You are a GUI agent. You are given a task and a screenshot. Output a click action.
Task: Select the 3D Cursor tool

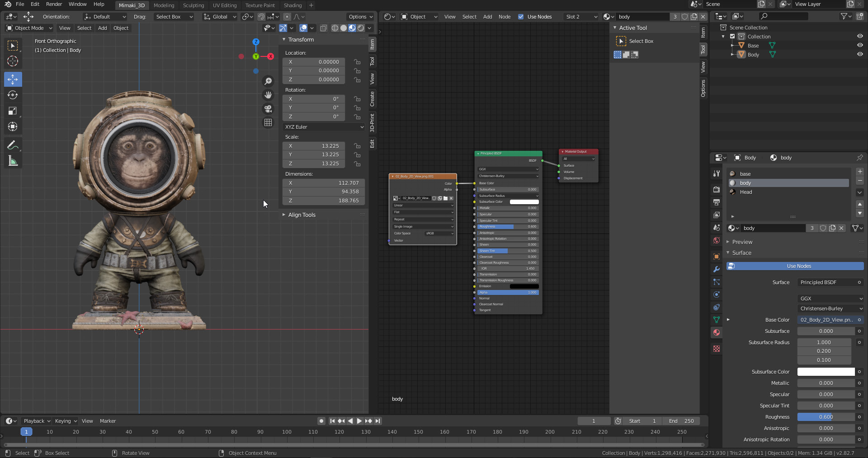tap(13, 61)
